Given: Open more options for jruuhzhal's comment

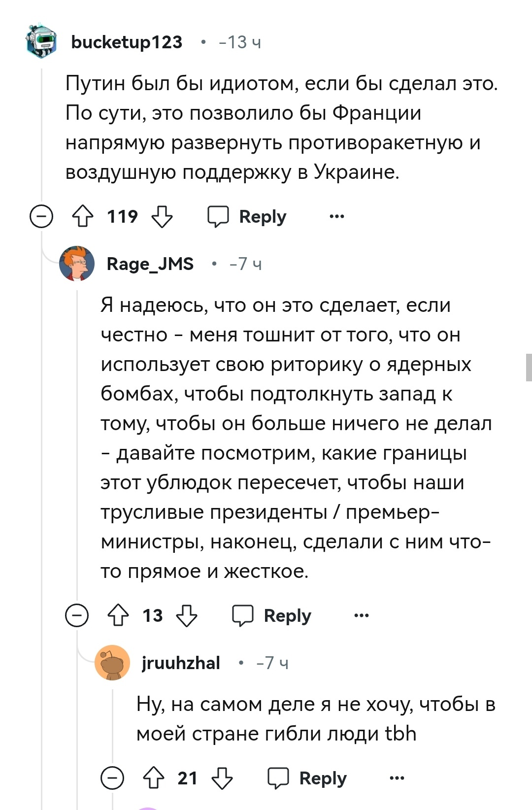Looking at the screenshot, I should pyautogui.click(x=397, y=778).
